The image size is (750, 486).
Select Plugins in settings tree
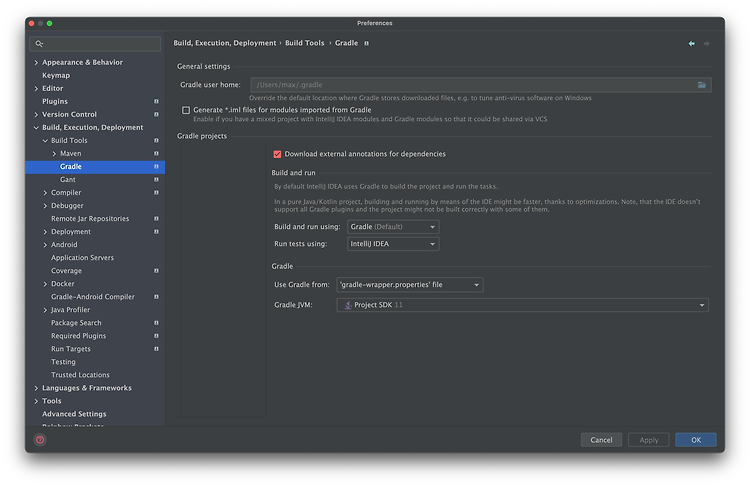tap(55, 101)
